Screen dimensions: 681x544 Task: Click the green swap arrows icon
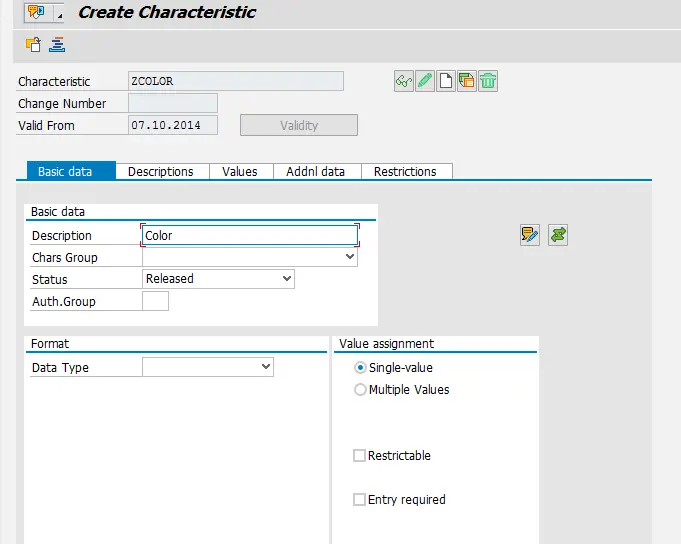click(x=558, y=235)
